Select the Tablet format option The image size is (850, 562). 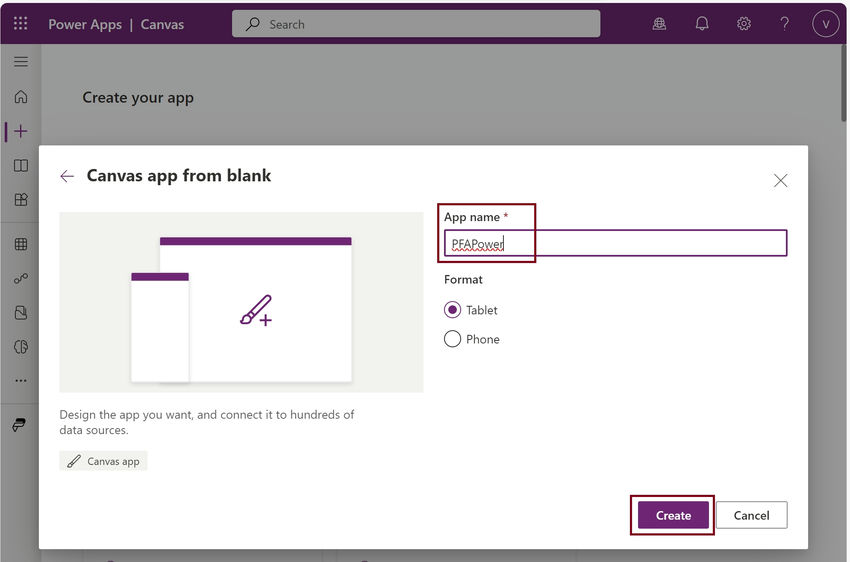(453, 310)
